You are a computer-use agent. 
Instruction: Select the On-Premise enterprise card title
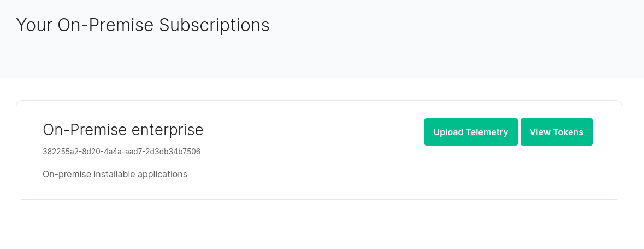coord(123,130)
